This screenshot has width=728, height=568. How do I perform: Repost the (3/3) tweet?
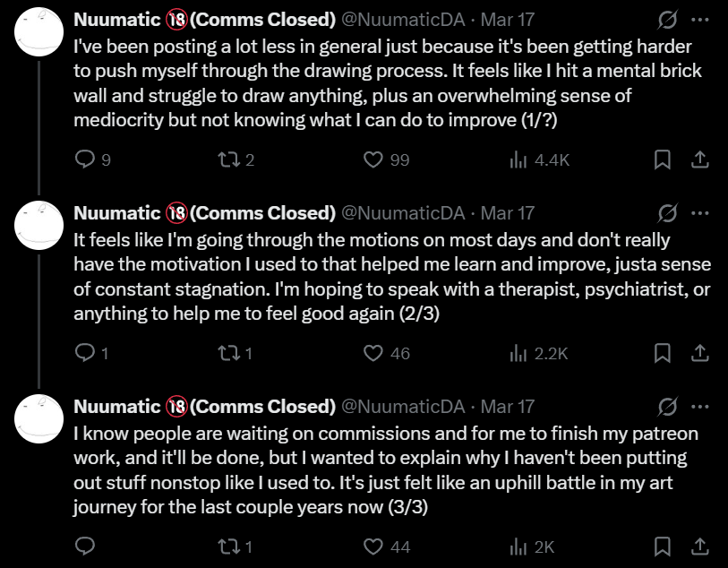(227, 546)
